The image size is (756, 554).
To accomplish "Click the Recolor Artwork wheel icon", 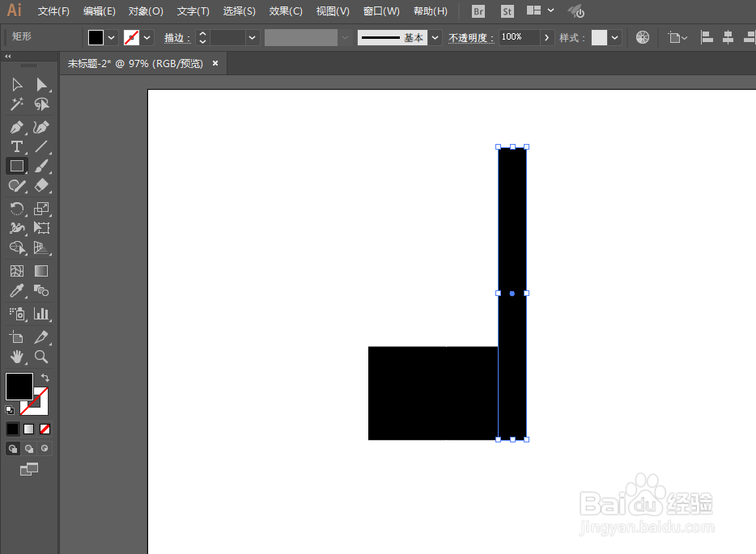I will pos(642,37).
